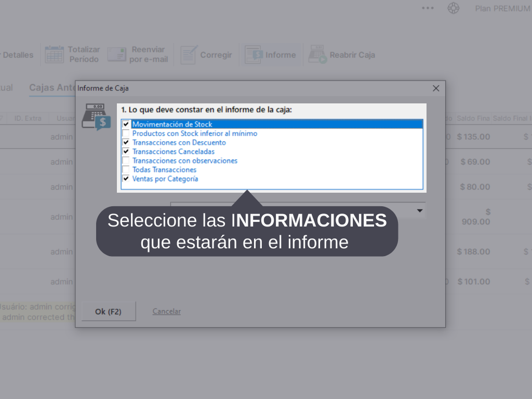Select the Reabrir Caja label
This screenshot has height=399, width=532.
coord(353,55)
